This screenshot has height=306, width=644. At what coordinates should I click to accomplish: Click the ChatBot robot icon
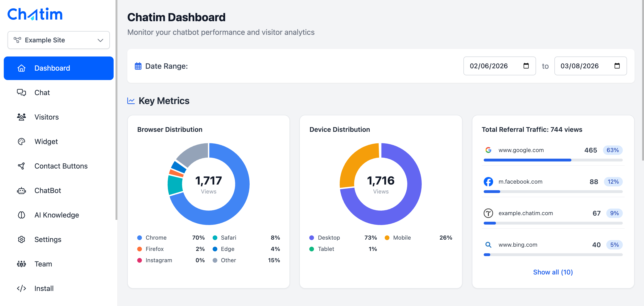[x=21, y=191]
